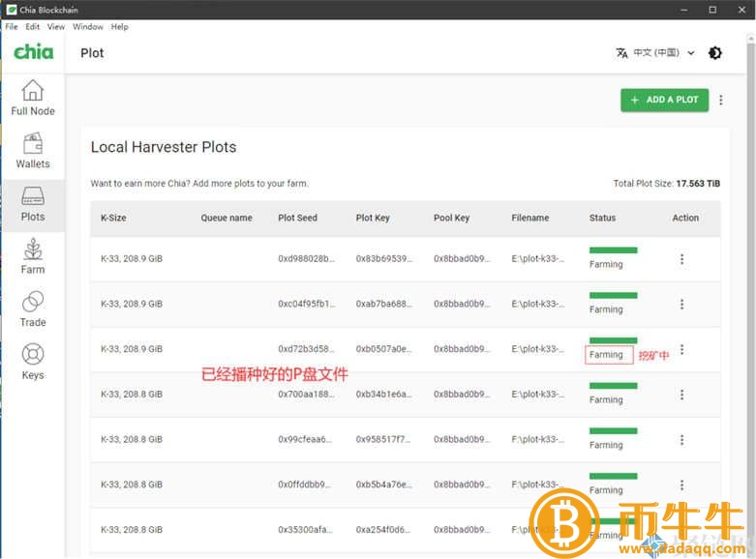Click plot seed 0x700aa188
The image size is (756, 559).
click(x=306, y=395)
